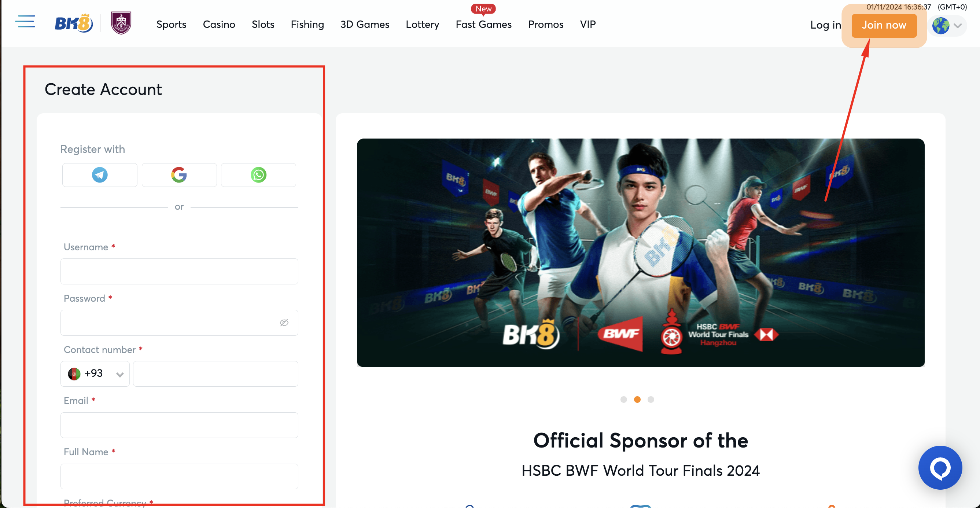Register with Google icon button
The width and height of the screenshot is (980, 508).
click(179, 175)
